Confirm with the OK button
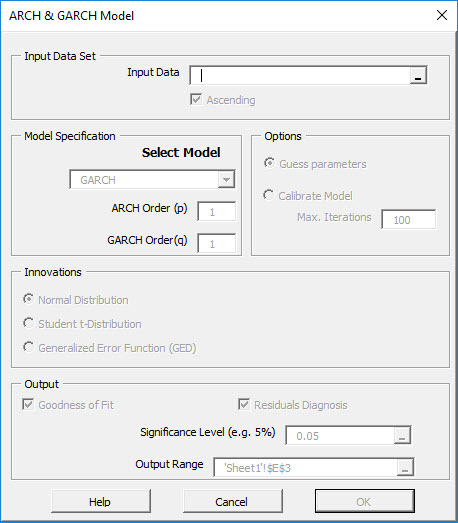 pyautogui.click(x=365, y=501)
